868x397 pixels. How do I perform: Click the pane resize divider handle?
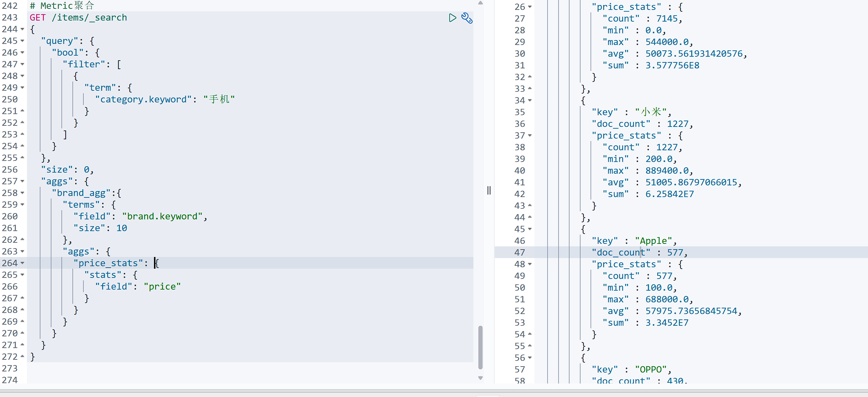489,190
